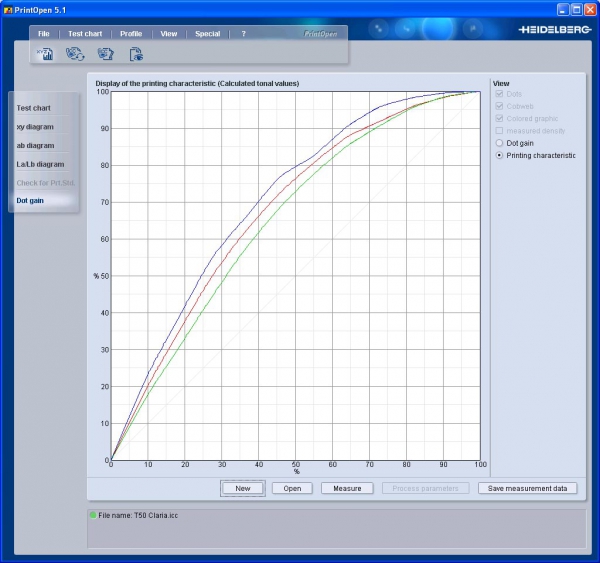Viewport: 600px width, 563px height.
Task: Close the PrintOpen window
Action: (x=590, y=10)
